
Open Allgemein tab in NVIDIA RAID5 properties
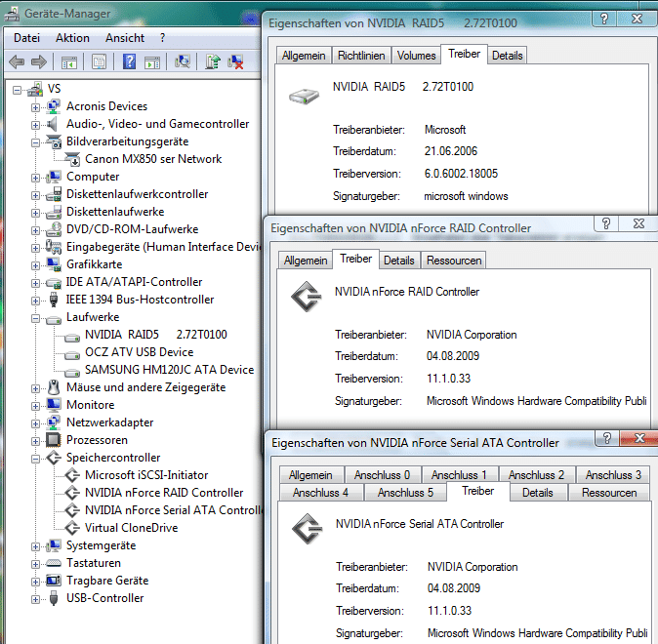coord(304,56)
